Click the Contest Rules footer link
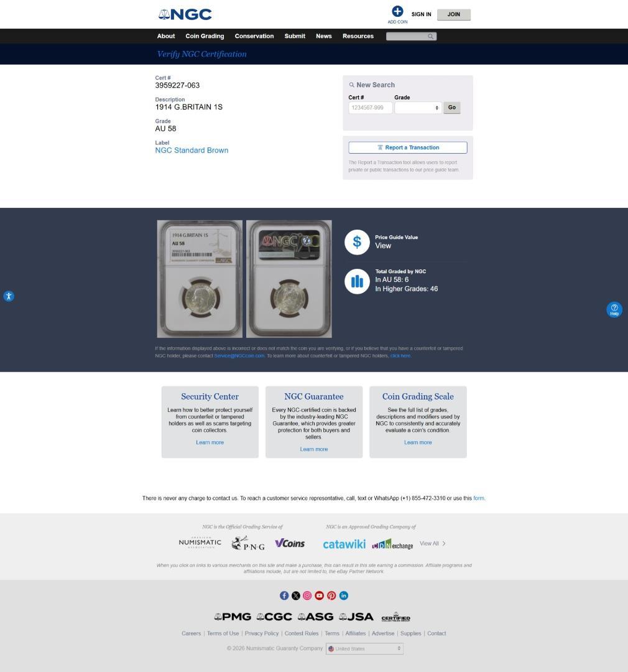The height and width of the screenshot is (672, 628). (302, 633)
